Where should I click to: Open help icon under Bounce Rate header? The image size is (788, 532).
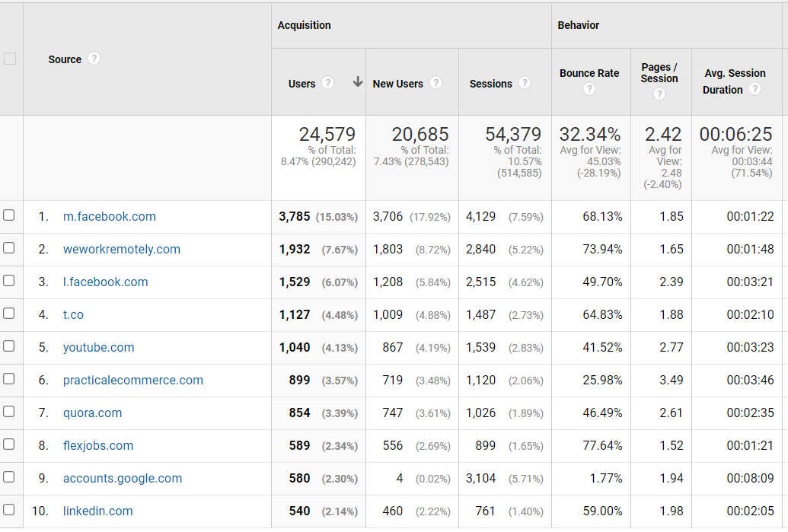coord(589,89)
